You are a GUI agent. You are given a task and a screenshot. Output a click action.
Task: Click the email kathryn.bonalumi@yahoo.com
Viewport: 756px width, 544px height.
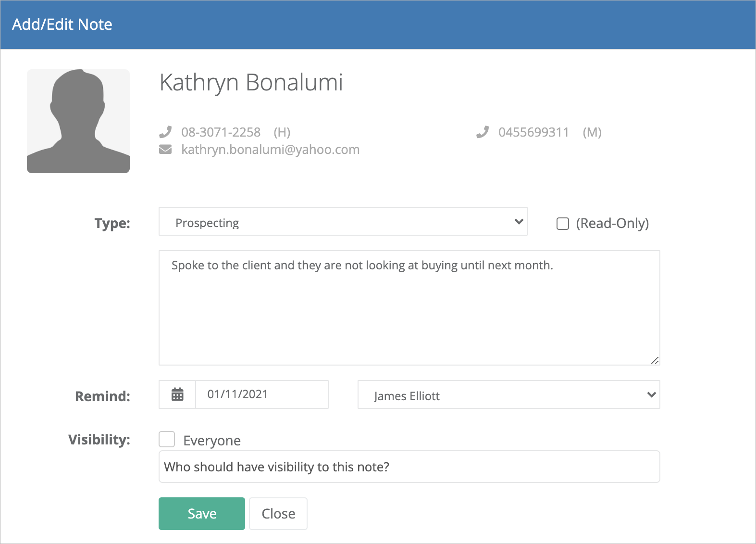coord(271,150)
